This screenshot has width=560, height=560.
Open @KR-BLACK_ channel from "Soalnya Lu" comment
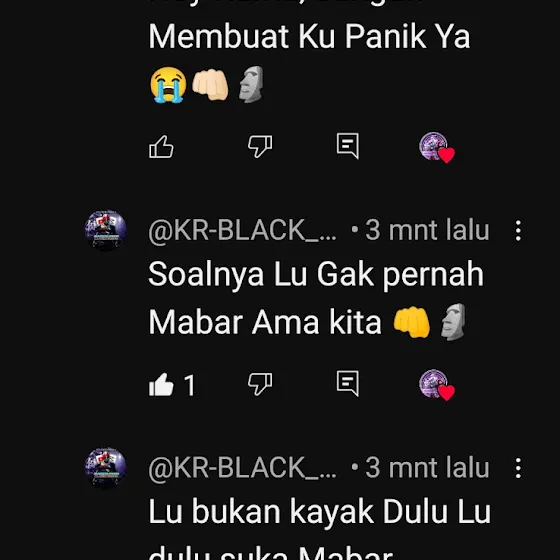tap(242, 231)
